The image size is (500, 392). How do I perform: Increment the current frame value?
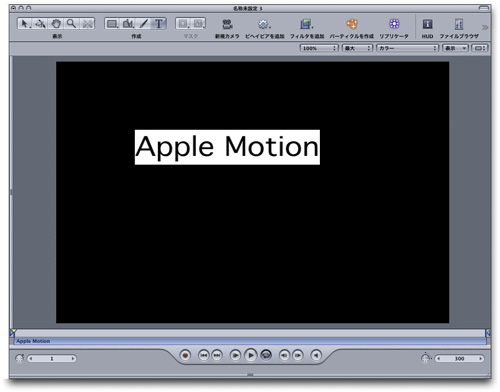click(x=73, y=359)
